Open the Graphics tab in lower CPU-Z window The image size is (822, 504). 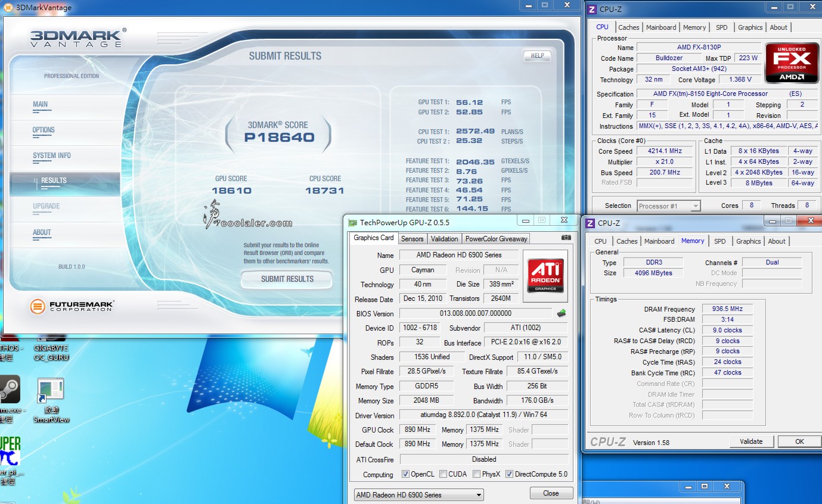pos(748,241)
